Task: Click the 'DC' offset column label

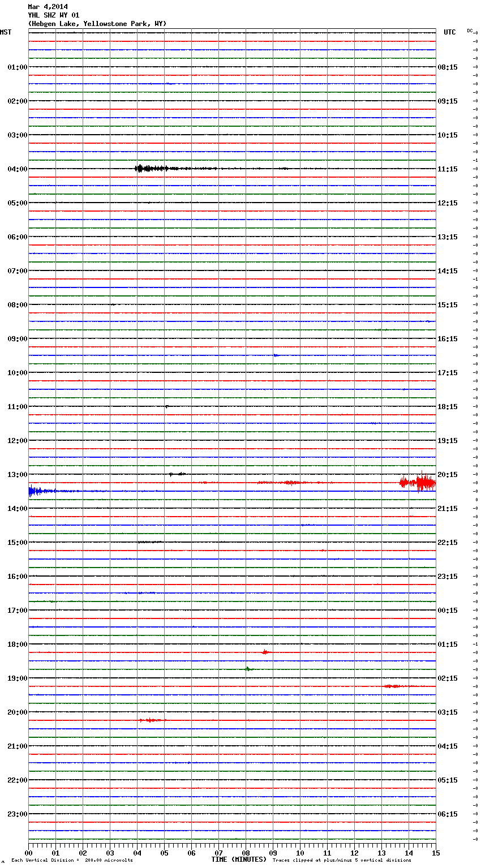Action: pyautogui.click(x=470, y=31)
